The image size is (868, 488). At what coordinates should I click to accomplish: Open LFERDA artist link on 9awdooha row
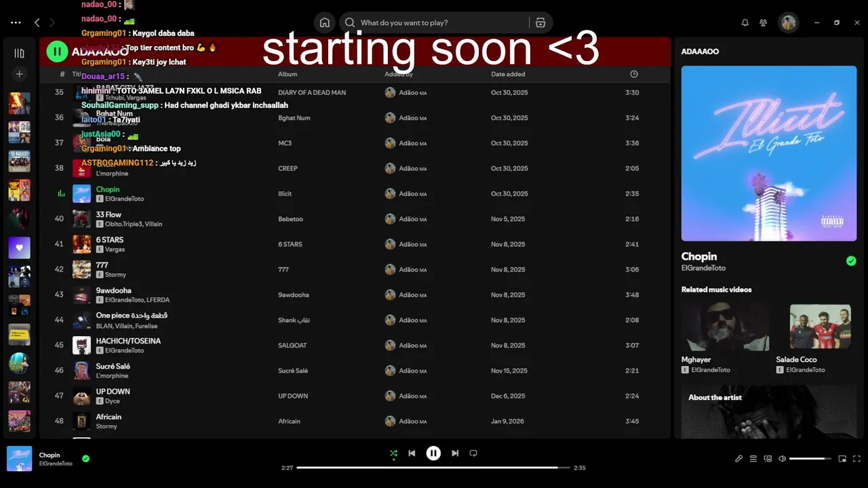[x=158, y=300]
